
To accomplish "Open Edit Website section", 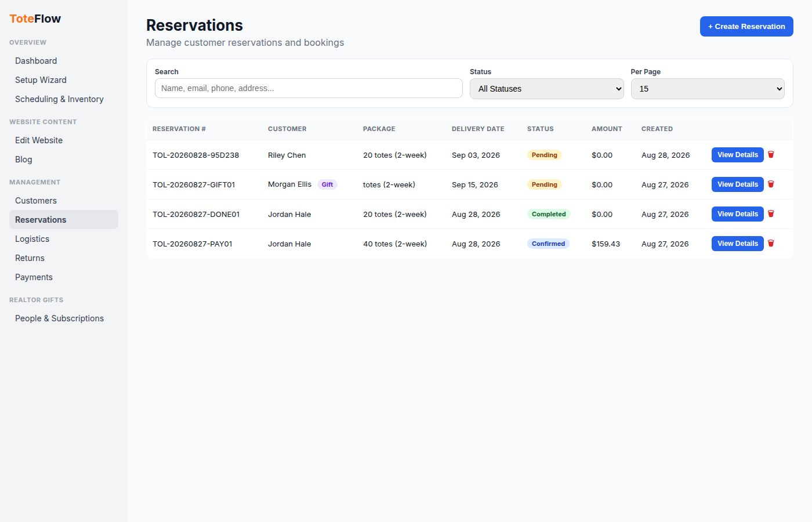I will point(64,140).
